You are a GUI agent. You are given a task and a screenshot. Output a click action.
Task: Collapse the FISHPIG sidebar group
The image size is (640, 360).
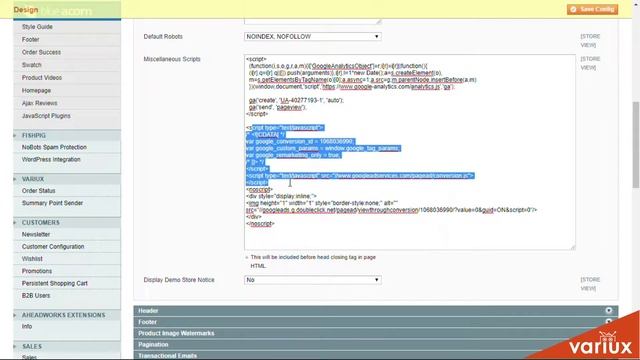pos(34,136)
